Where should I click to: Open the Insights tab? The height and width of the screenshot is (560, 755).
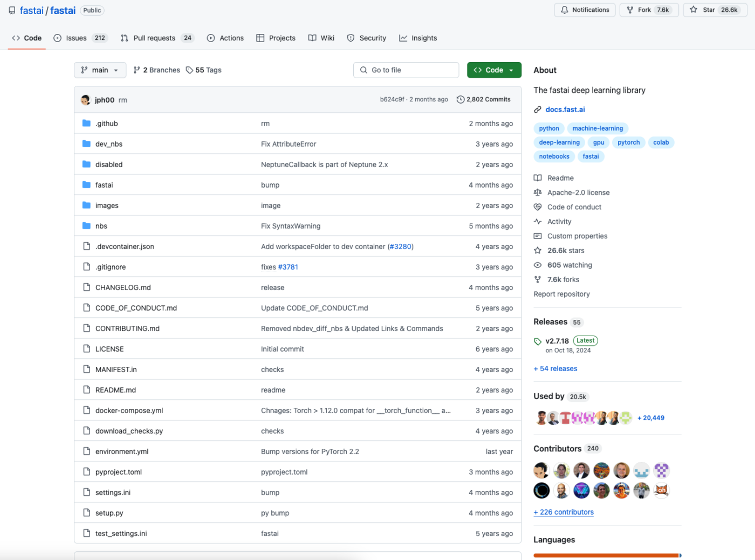[x=418, y=38]
